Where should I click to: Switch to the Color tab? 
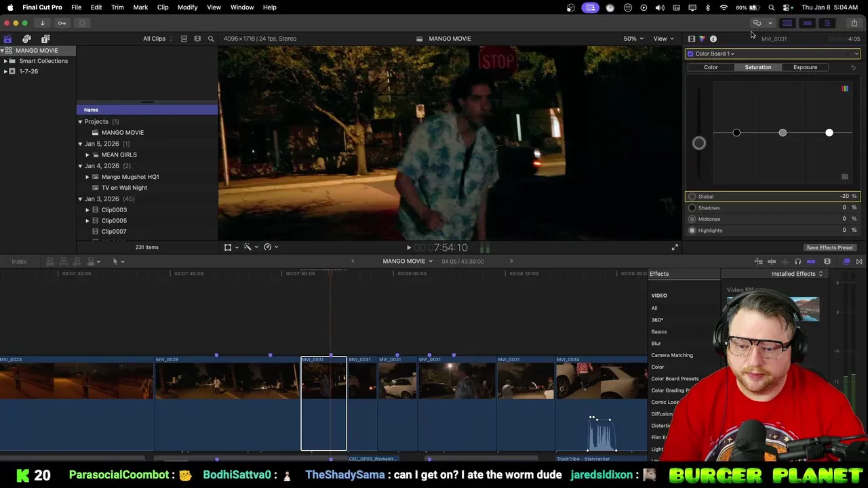tap(711, 67)
